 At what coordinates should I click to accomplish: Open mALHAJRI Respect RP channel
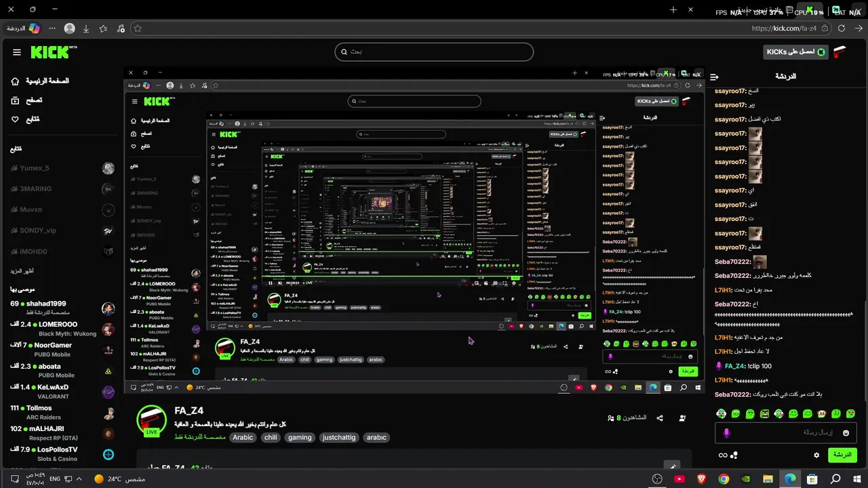(x=62, y=433)
